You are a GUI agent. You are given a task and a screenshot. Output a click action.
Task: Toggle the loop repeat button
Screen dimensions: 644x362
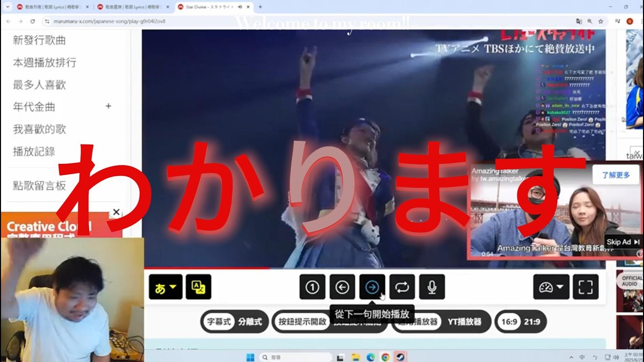tap(402, 287)
